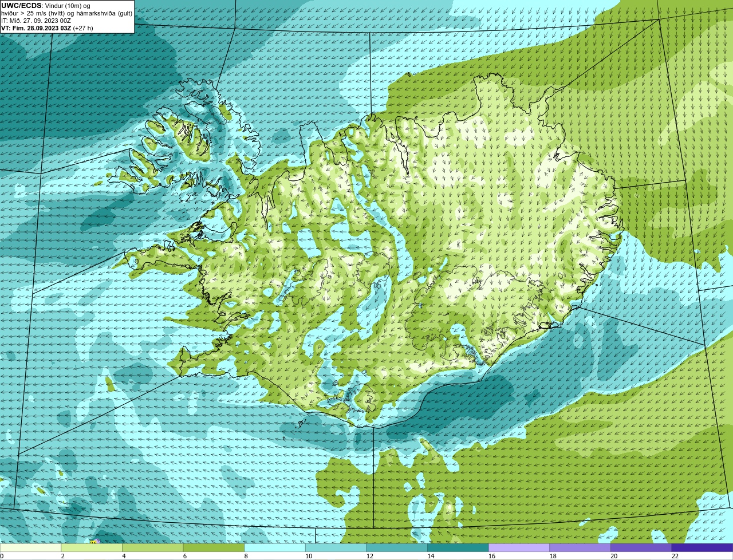Viewport: 733px width, 560px height.
Task: Pick the 4–6 m/s green legend swatch
Action: point(152,547)
